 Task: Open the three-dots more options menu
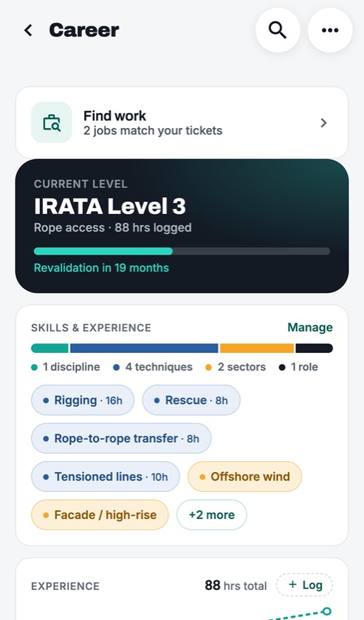pyautogui.click(x=330, y=30)
